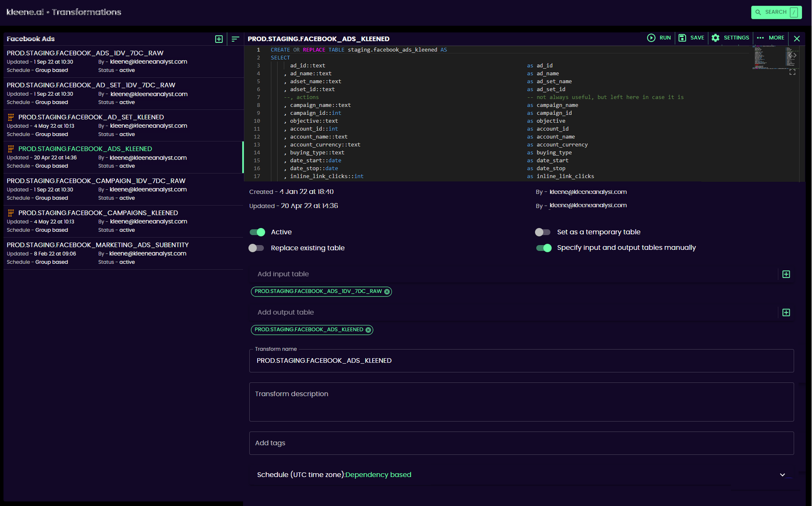Enable the Set as a temporary table toggle
The image size is (812, 506).
click(x=543, y=232)
